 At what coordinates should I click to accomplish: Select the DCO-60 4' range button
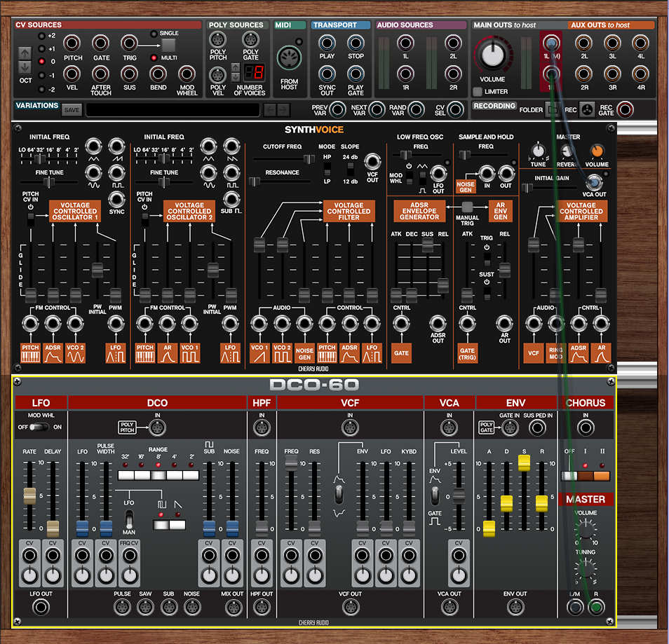click(175, 475)
